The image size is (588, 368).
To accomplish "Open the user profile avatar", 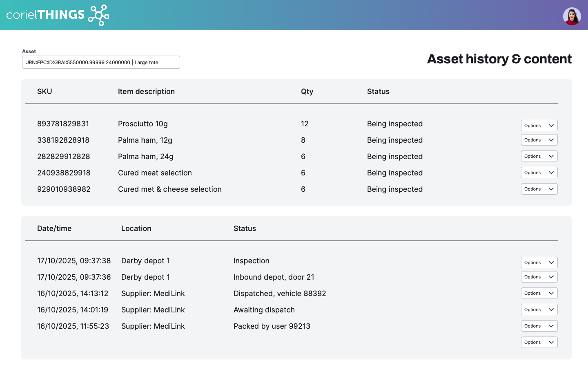I will point(572,16).
